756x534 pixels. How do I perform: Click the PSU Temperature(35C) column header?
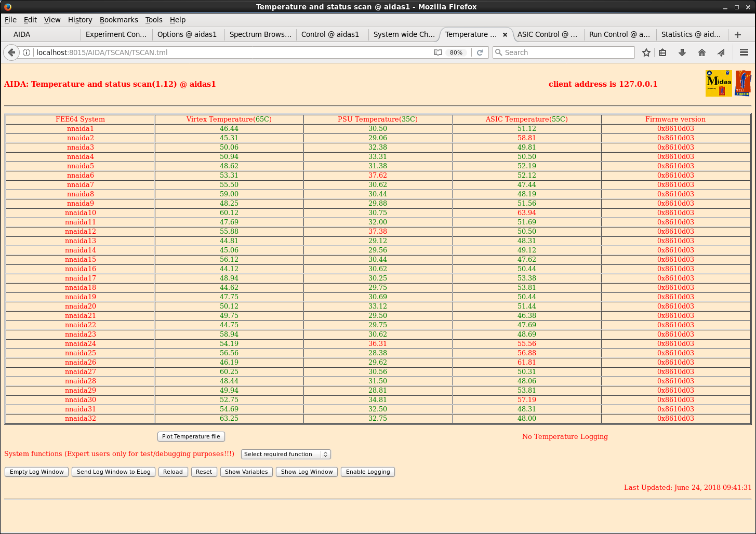tap(378, 119)
